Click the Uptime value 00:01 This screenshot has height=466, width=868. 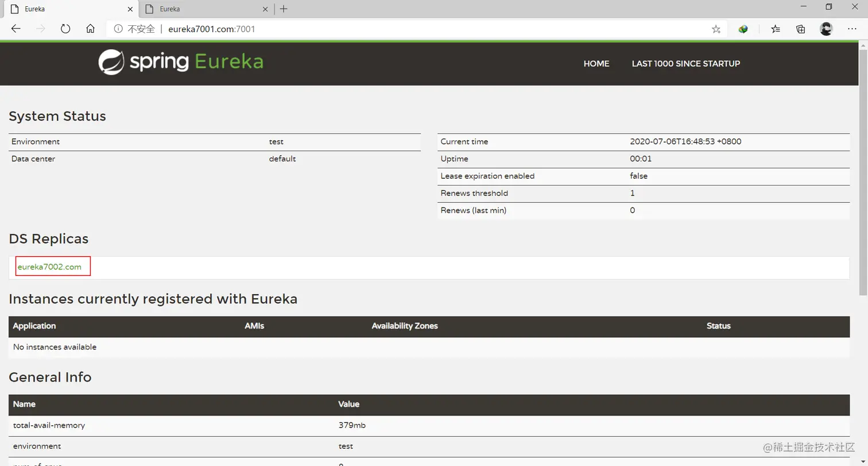pyautogui.click(x=641, y=159)
